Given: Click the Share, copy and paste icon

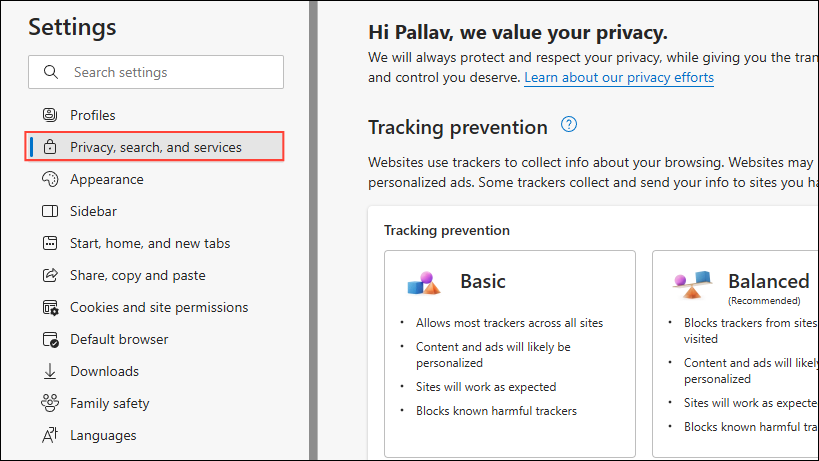Looking at the screenshot, I should click(50, 275).
